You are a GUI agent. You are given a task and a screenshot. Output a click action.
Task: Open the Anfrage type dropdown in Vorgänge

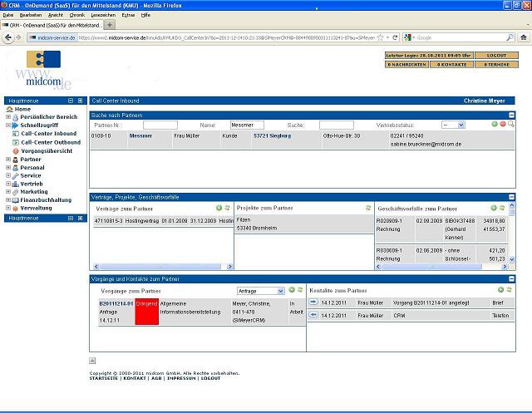281,291
